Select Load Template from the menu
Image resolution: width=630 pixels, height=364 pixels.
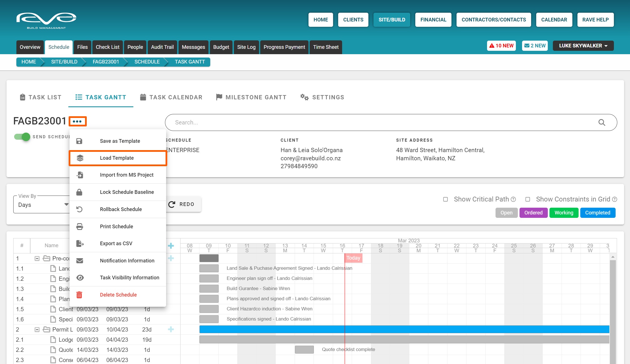[x=117, y=158]
